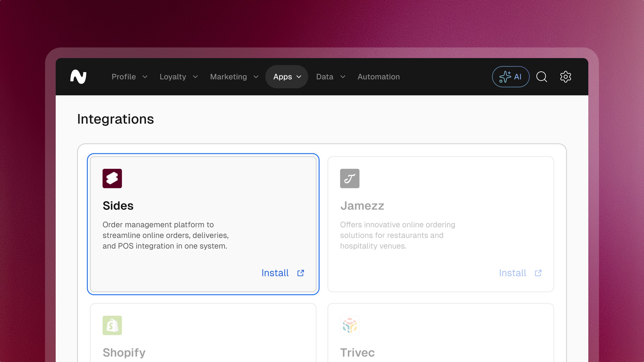The height and width of the screenshot is (362, 644).
Task: Open the search magnifier icon
Action: [542, 77]
